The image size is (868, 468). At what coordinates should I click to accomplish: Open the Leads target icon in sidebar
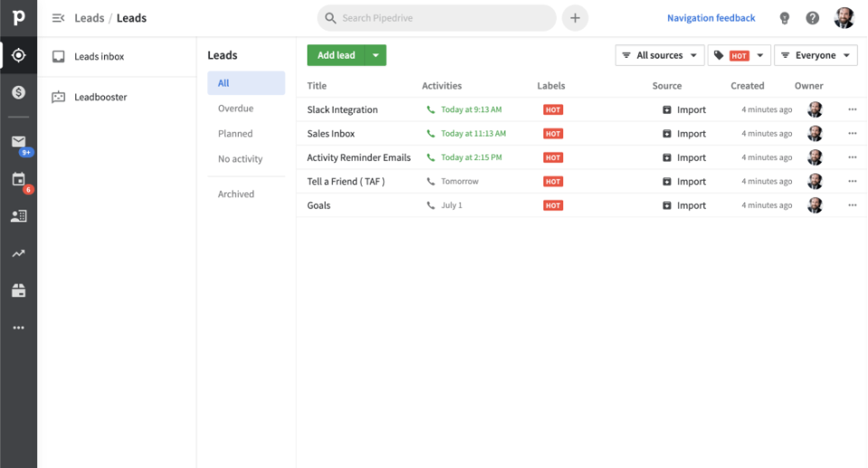[x=18, y=55]
